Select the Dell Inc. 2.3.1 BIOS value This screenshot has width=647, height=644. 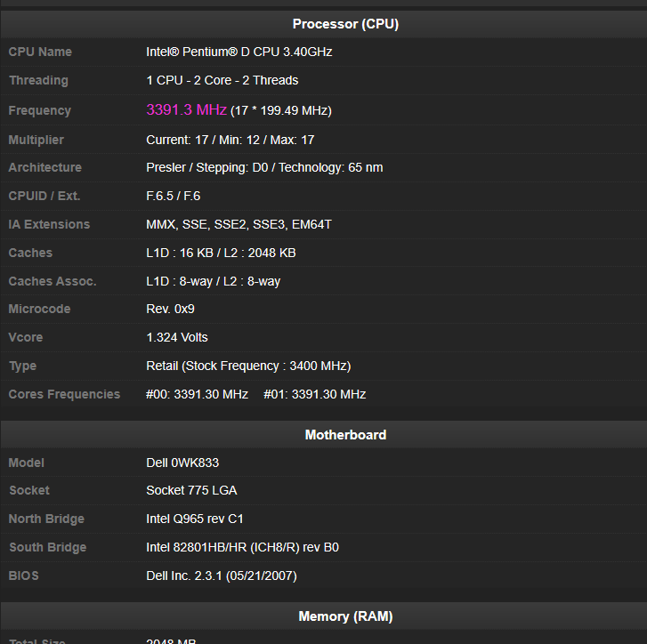tap(222, 576)
